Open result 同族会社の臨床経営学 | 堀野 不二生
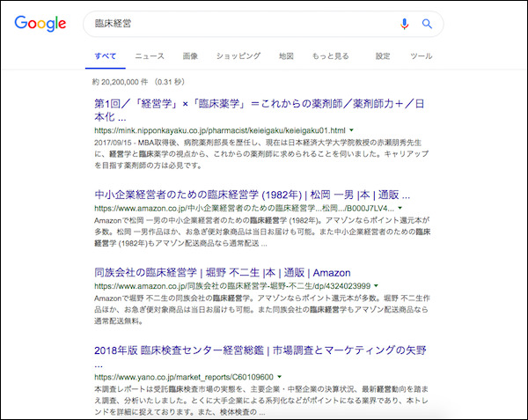Image resolution: width=528 pixels, height=420 pixels. [223, 272]
